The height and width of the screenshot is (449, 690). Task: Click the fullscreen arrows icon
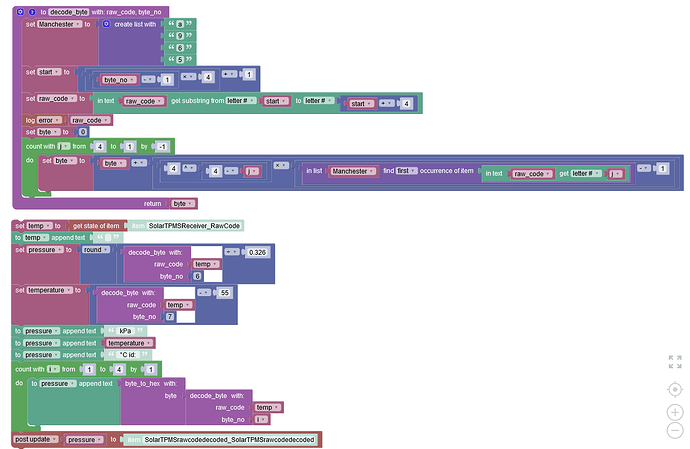pyautogui.click(x=675, y=362)
